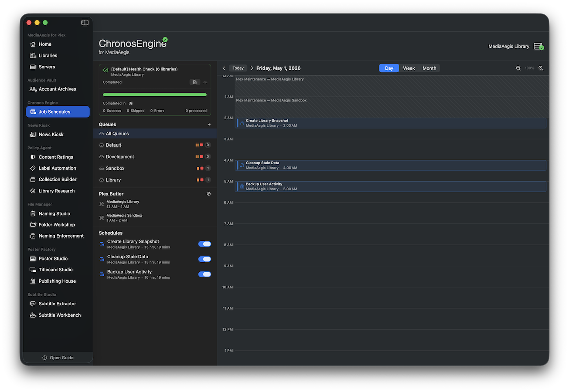Toggle the sidebar panel icon
569x392 pixels.
(85, 23)
